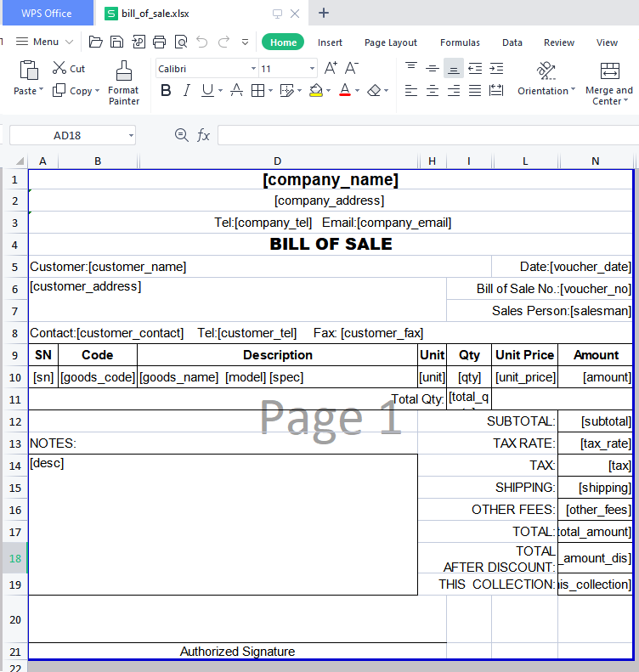The width and height of the screenshot is (639, 672).
Task: Toggle Italic formatting
Action: point(186,91)
